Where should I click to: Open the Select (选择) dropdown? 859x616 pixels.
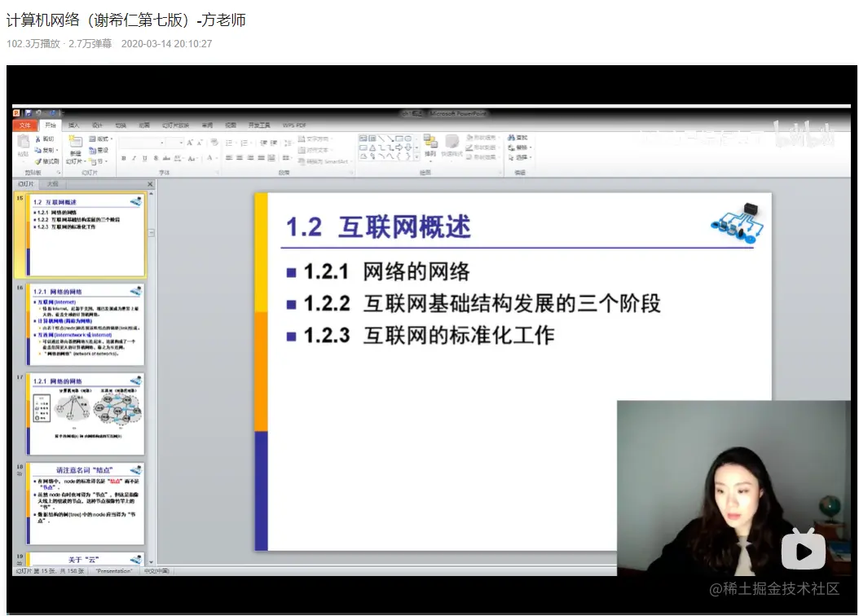tap(519, 158)
